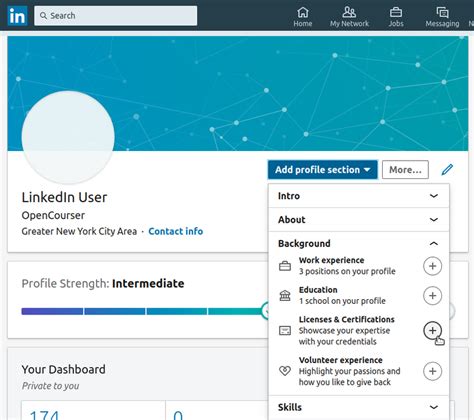The image size is (474, 420).
Task: Click the pencil edit profile icon
Action: pyautogui.click(x=447, y=169)
